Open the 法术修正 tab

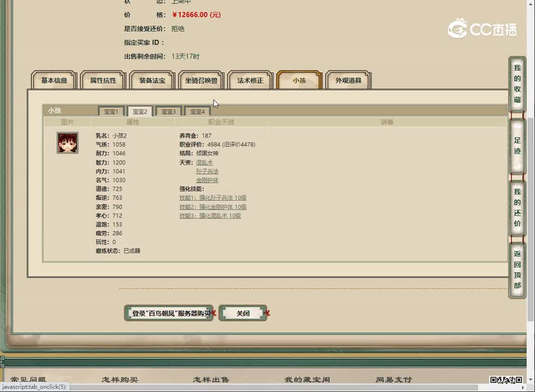click(250, 81)
